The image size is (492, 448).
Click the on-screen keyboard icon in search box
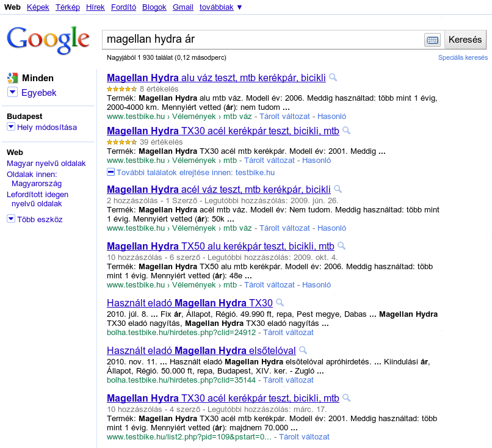[432, 40]
